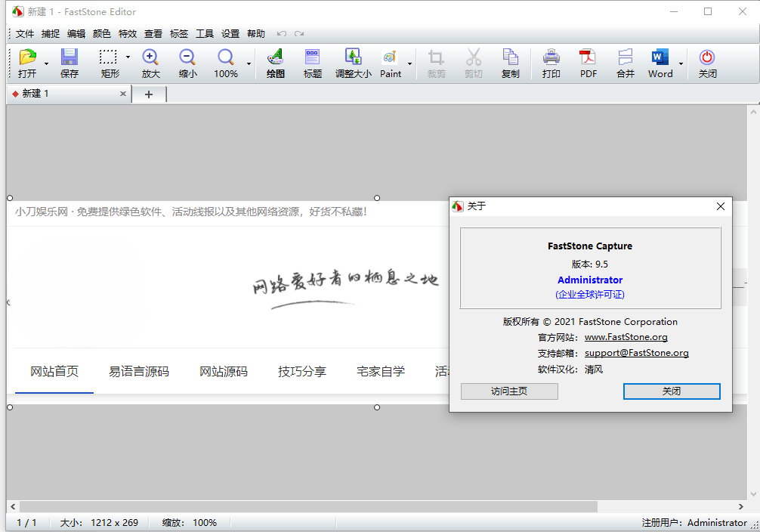Click 技巧分享 in the captured image
This screenshot has width=760, height=532.
[x=302, y=372]
